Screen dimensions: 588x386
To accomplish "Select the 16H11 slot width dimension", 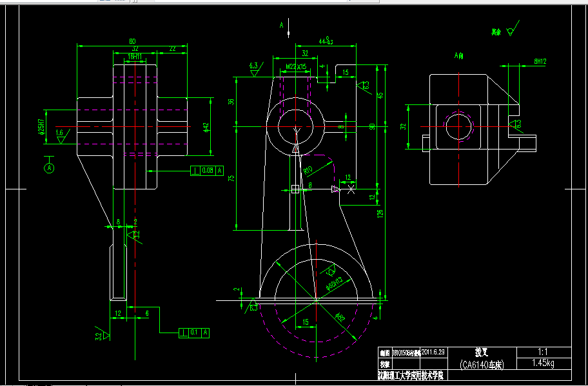I will (135, 57).
